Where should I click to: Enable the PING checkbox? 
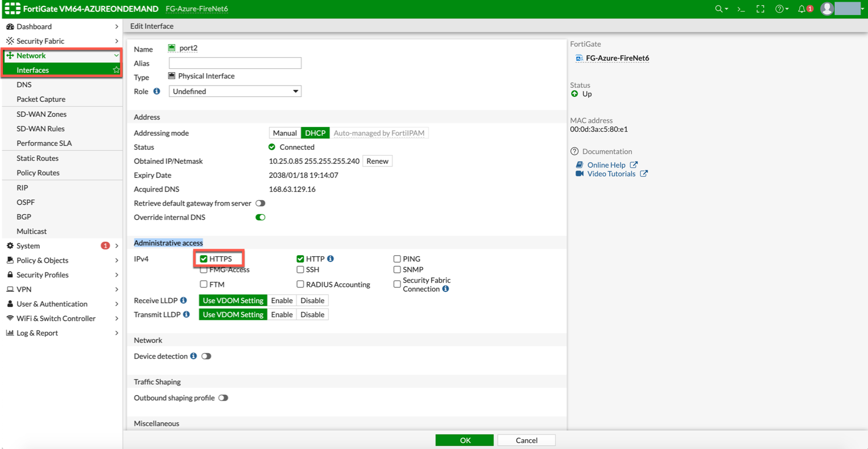coord(397,258)
